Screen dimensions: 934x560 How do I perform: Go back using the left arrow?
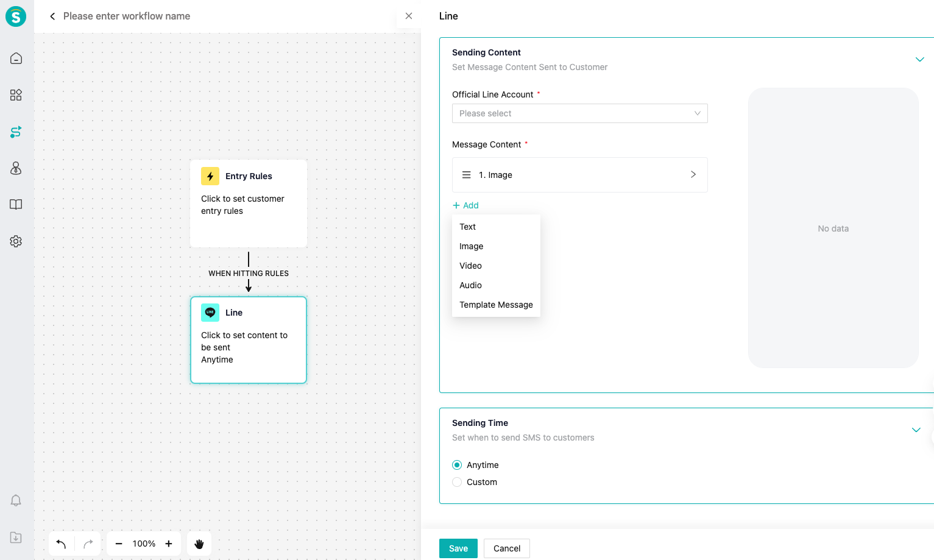[x=52, y=16]
